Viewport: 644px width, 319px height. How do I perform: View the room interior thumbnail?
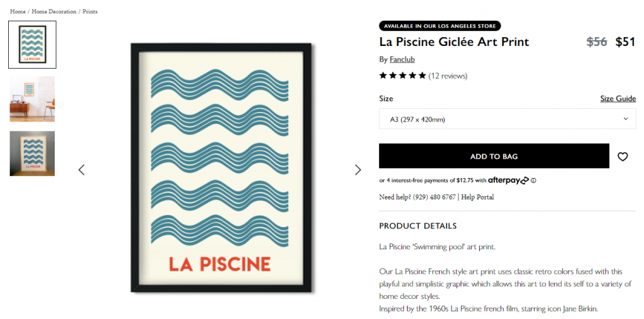pyautogui.click(x=32, y=99)
